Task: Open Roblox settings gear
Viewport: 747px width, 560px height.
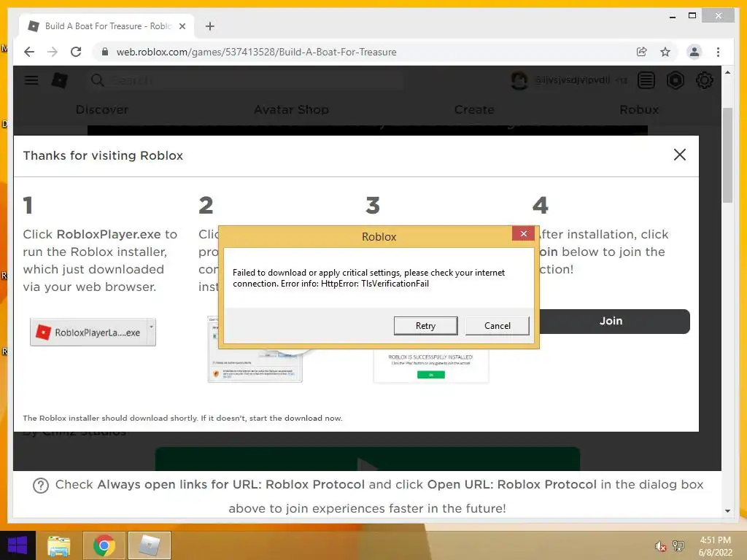Action: [x=704, y=80]
